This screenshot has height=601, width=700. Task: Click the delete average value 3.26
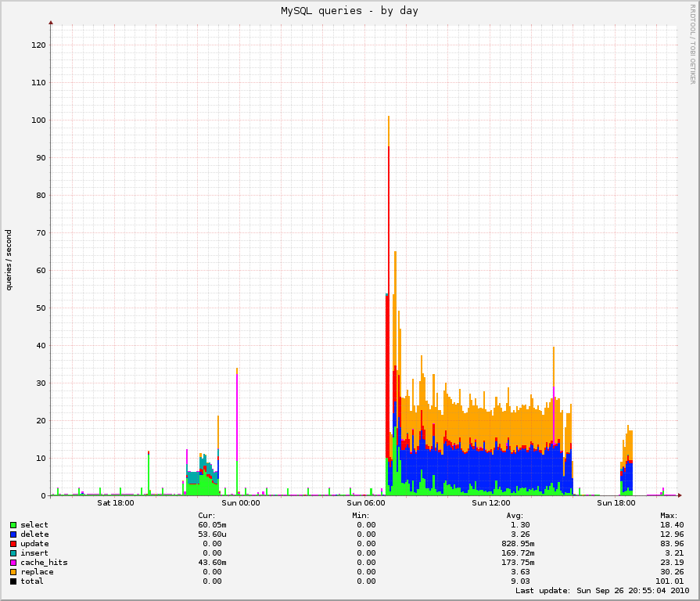(x=521, y=534)
